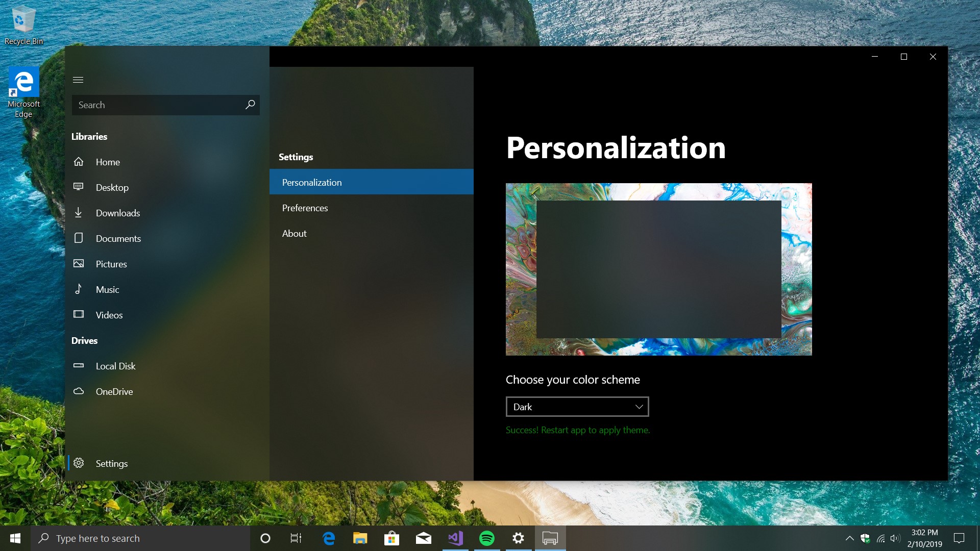Image resolution: width=980 pixels, height=551 pixels.
Task: Switch to the Preferences settings page
Action: [x=305, y=208]
